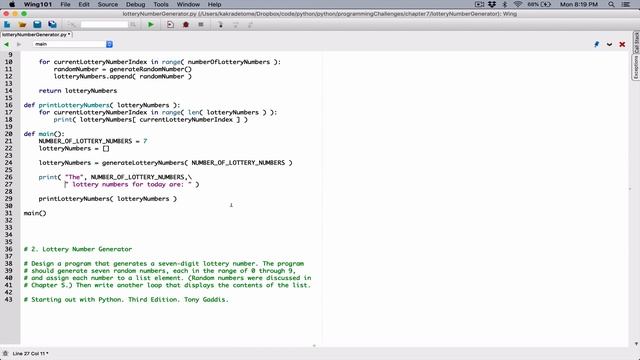Open the Call Stack side tab
640x360 pixels.
[636, 42]
